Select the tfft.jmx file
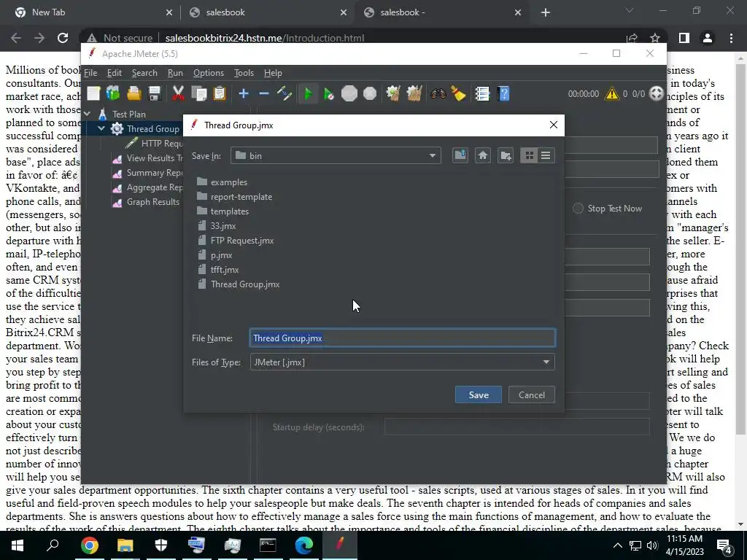This screenshot has height=560, width=747. click(x=218, y=270)
